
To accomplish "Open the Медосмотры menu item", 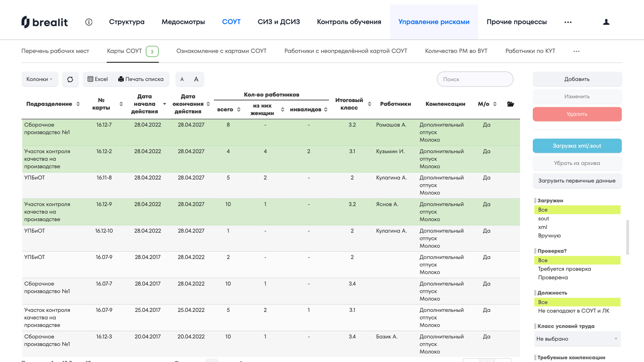I will tap(183, 22).
